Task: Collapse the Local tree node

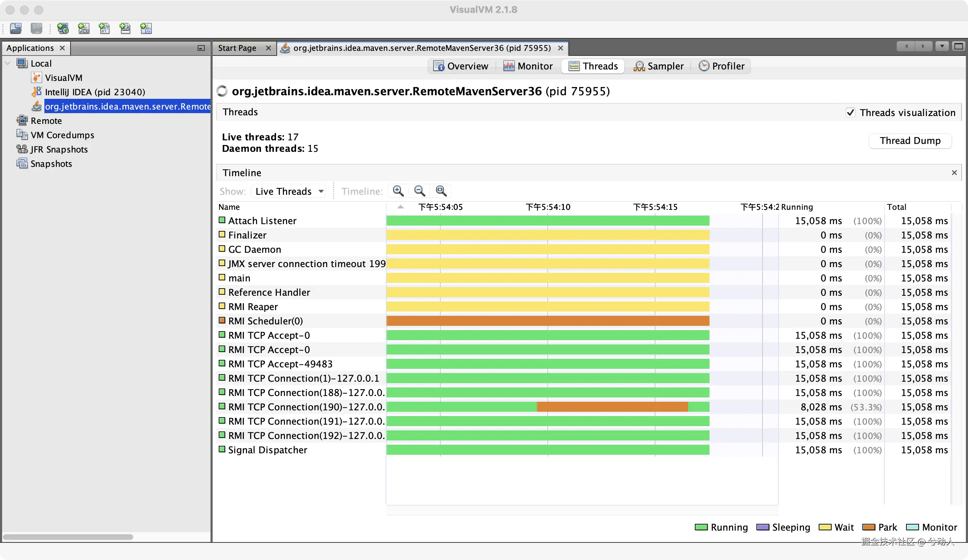Action: 8,63
